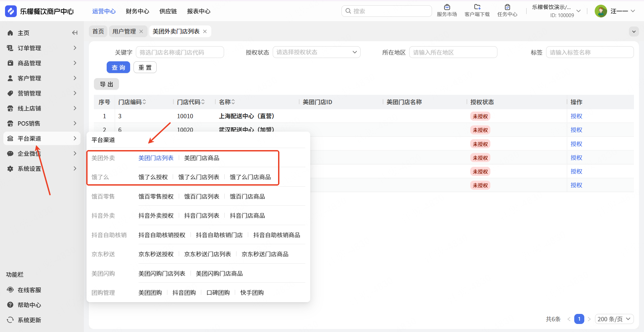Click the 乐檬餐饮商户中心 logo icon
644x332 pixels.
tap(11, 11)
